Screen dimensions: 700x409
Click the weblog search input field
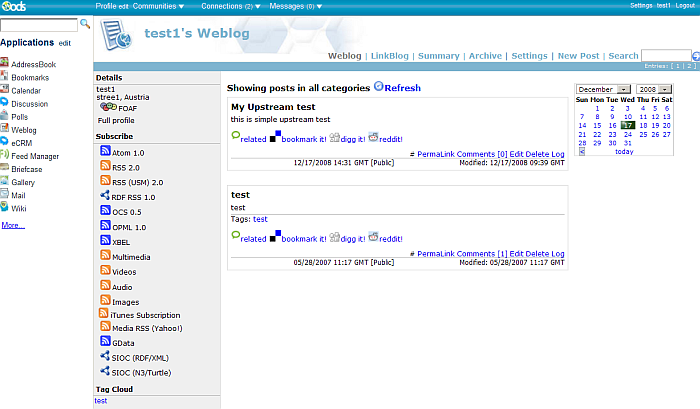click(x=665, y=56)
